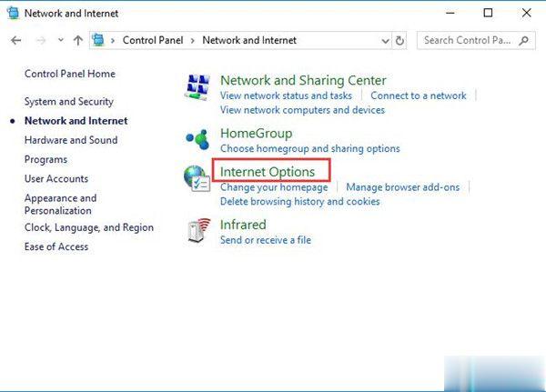Open Network and Sharing Center heading

pyautogui.click(x=303, y=80)
